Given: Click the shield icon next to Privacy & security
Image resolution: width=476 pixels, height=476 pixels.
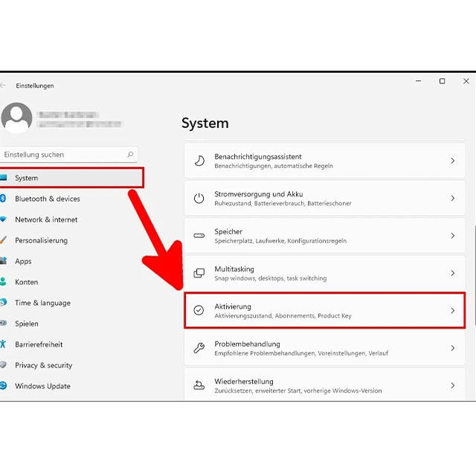Looking at the screenshot, I should [3, 365].
